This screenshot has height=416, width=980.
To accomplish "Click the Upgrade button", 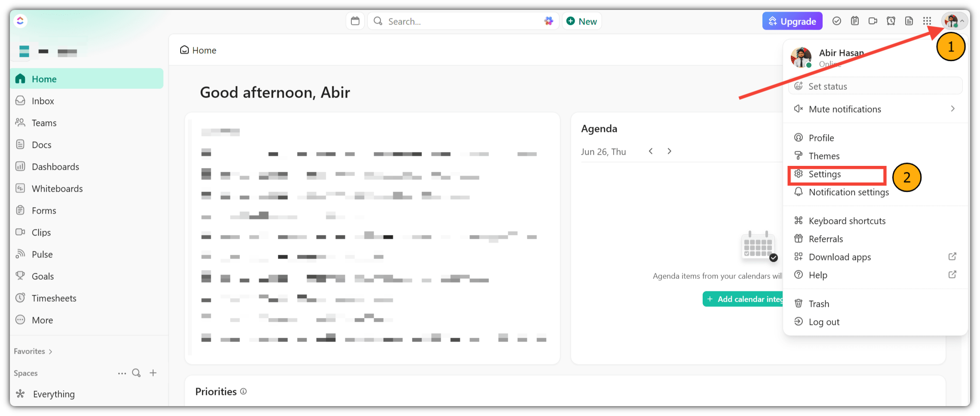I will coord(792,21).
